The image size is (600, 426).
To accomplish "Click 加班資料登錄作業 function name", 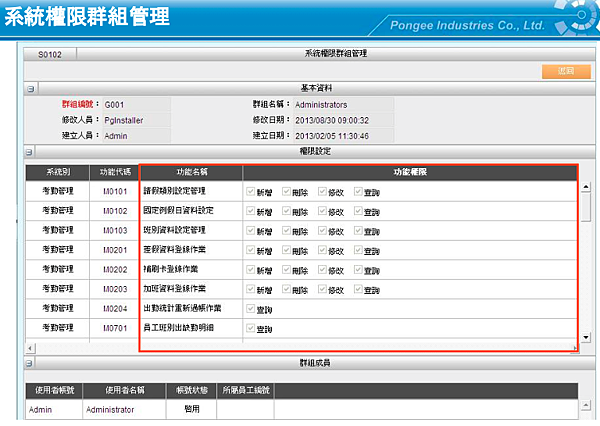I will [174, 288].
